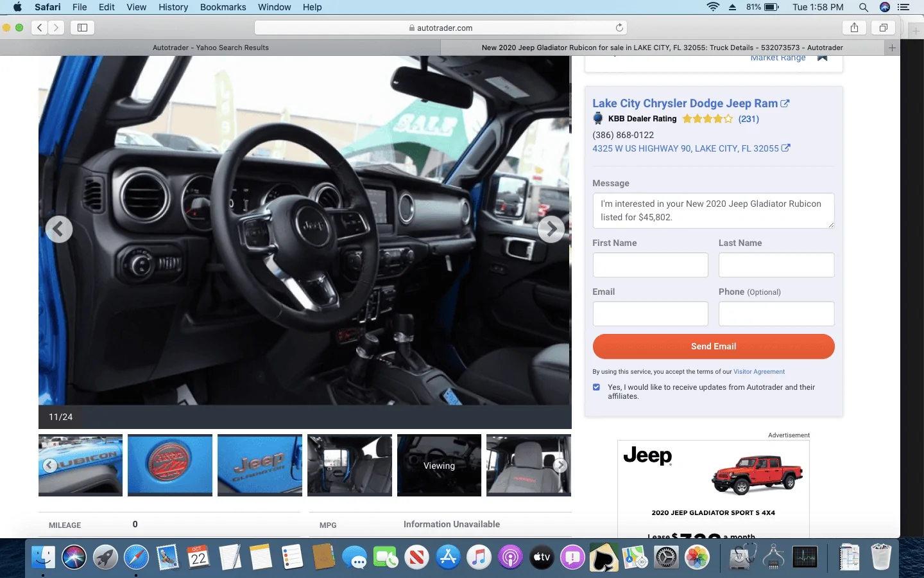Select the RUBICON hood decal thumbnail

click(80, 465)
